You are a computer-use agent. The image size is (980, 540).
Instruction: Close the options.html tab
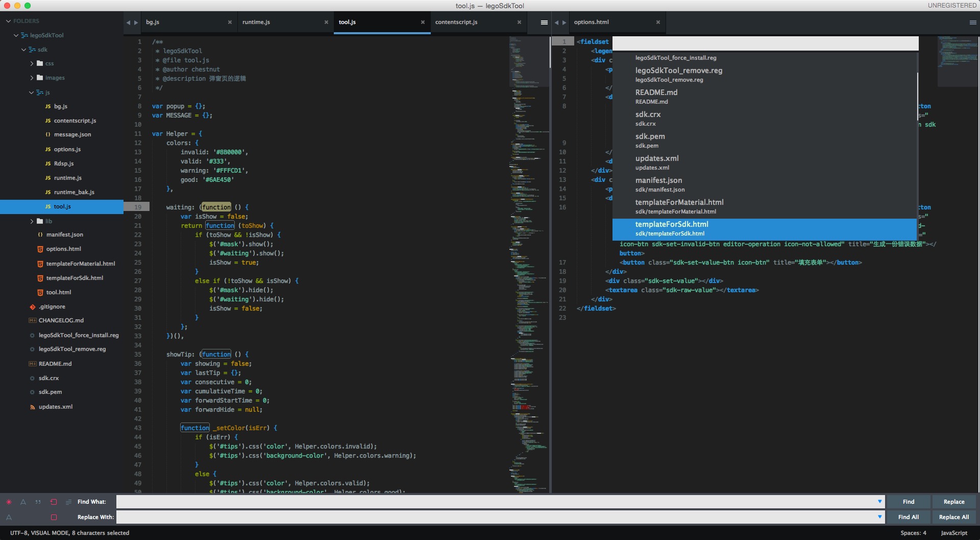click(658, 22)
